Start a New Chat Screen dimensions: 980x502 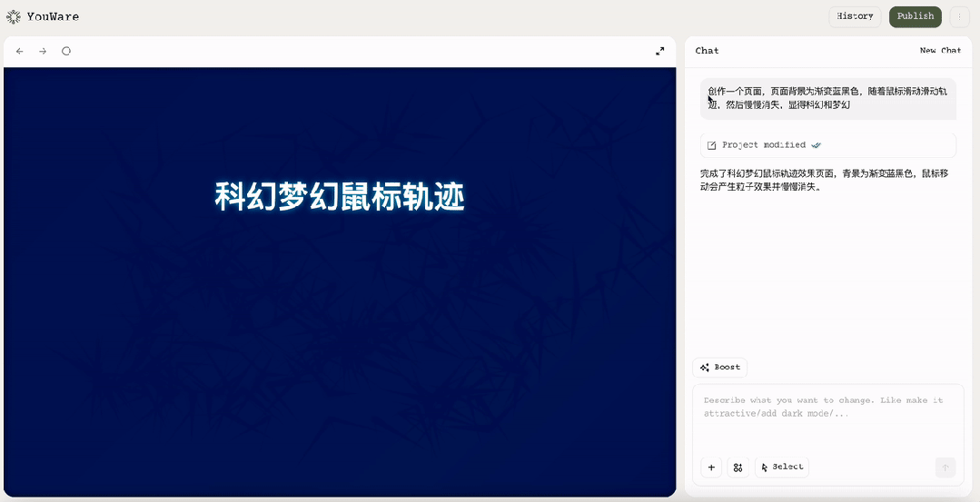[940, 51]
